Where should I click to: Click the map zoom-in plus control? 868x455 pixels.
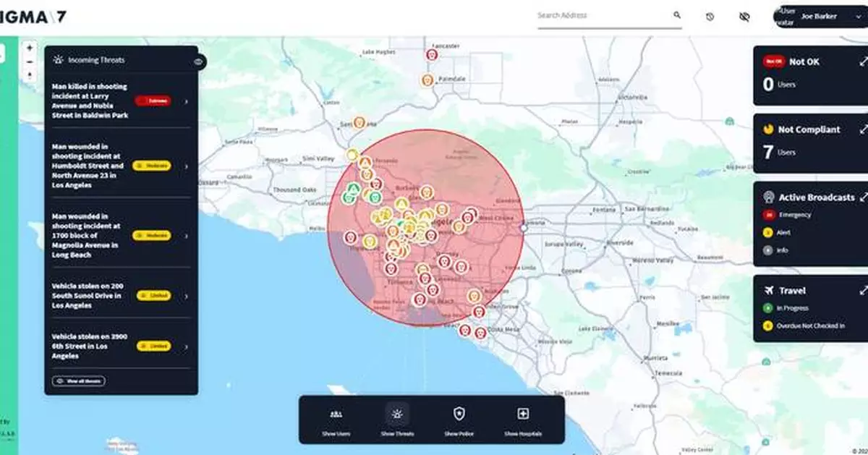coord(28,48)
